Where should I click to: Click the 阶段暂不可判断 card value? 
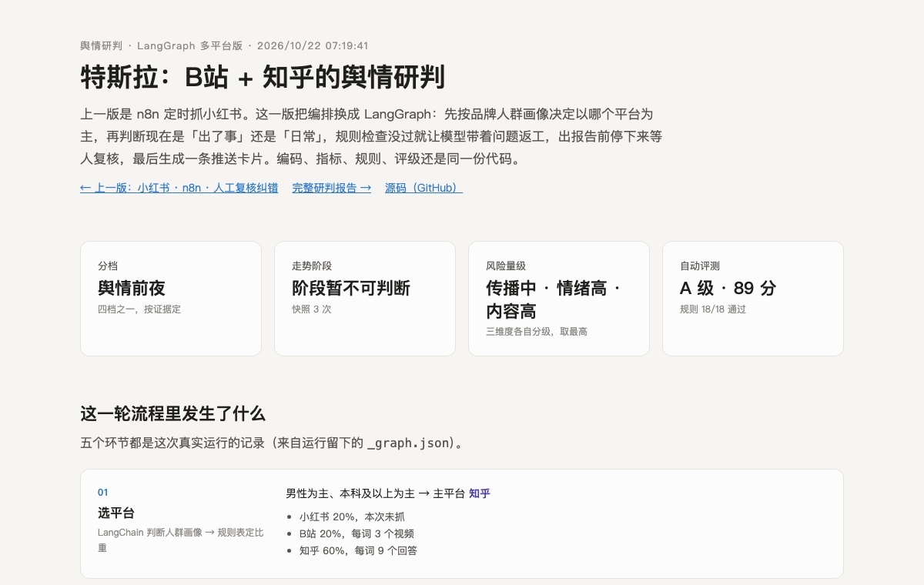click(x=351, y=289)
